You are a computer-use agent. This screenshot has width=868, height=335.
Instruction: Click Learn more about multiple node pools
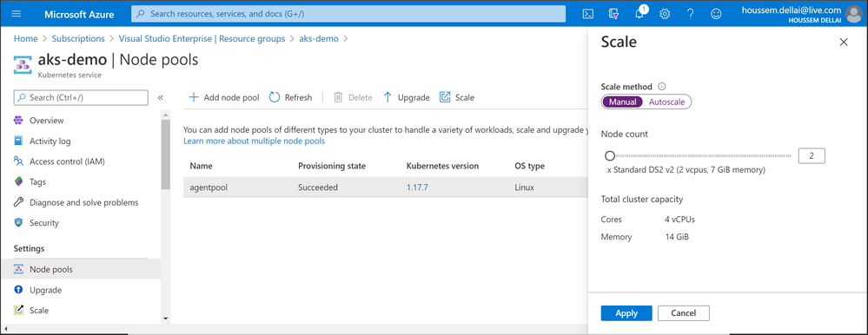[254, 141]
